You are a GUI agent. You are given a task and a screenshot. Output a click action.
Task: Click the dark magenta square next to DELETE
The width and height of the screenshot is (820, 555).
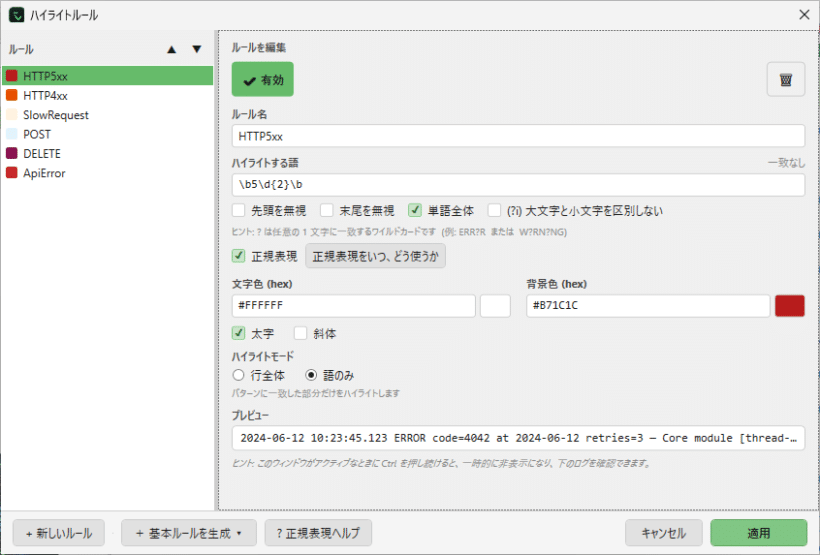[12, 153]
